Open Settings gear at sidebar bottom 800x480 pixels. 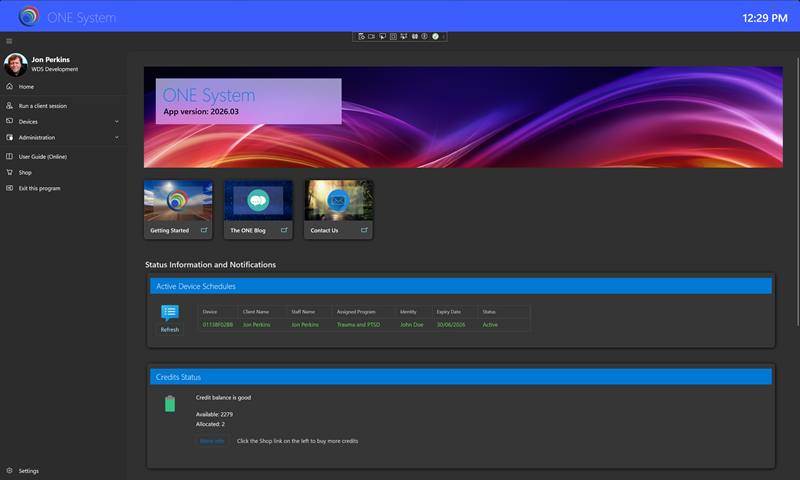pyautogui.click(x=9, y=470)
